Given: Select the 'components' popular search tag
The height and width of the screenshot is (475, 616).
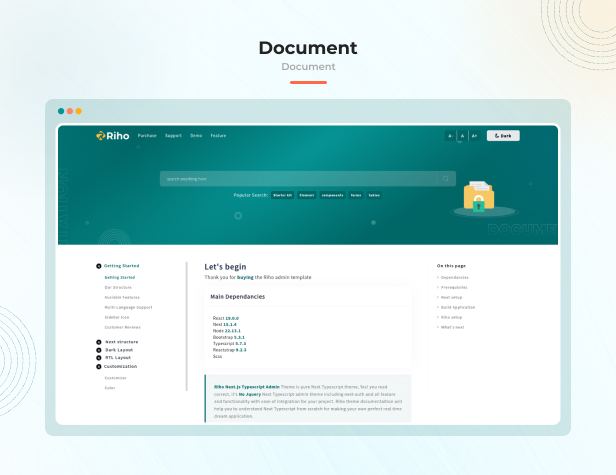Looking at the screenshot, I should [x=332, y=195].
